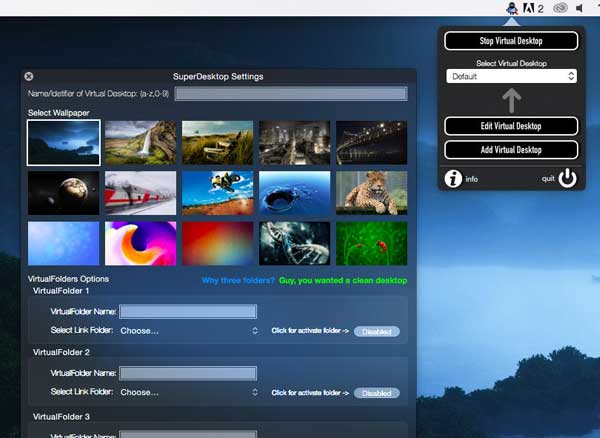Viewport: 600px width, 438px height.
Task: Click the Creative Cloud menu bar icon
Action: tap(560, 8)
